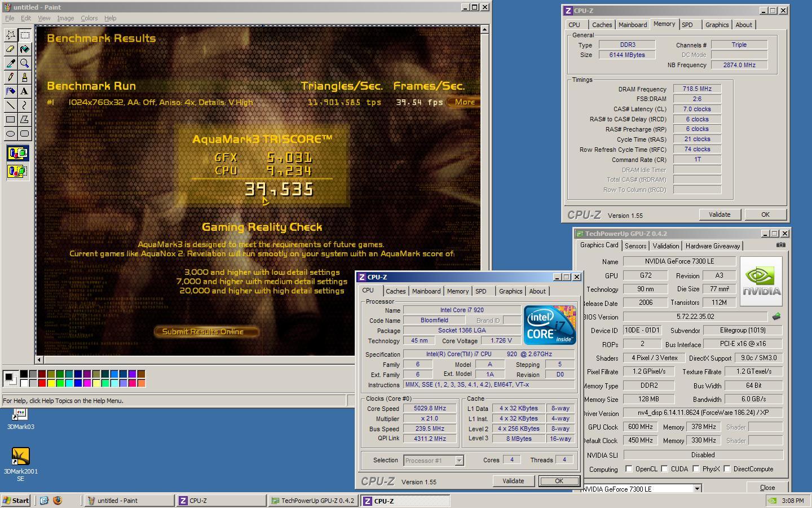Image resolution: width=812 pixels, height=508 pixels.
Task: Open the 3DMark2001 SE desktop shortcut
Action: [20, 464]
